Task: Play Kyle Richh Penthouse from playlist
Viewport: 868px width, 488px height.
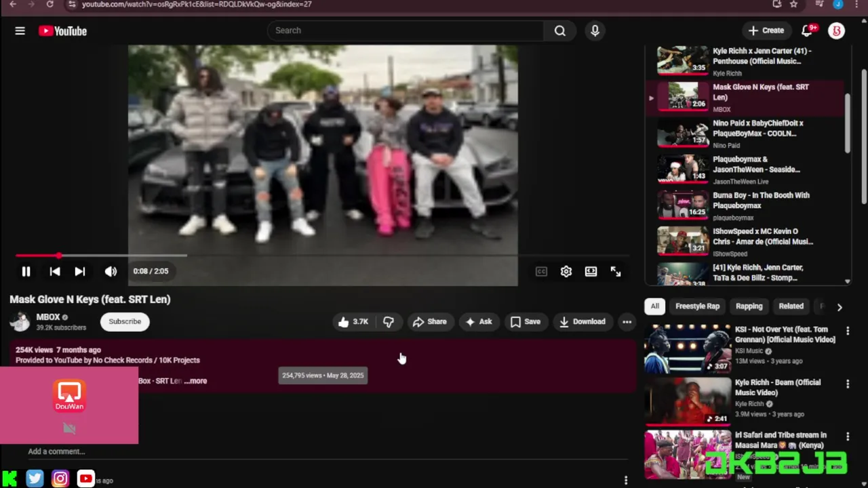Action: [x=744, y=61]
